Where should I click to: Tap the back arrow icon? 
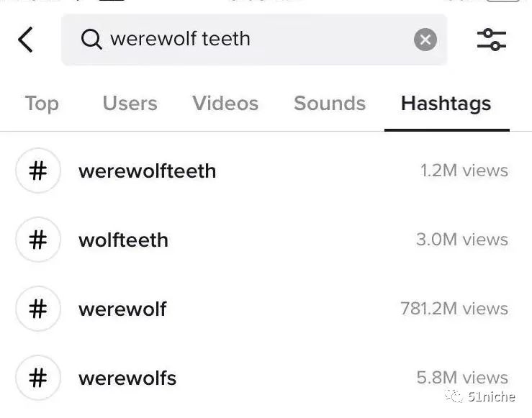click(x=26, y=40)
